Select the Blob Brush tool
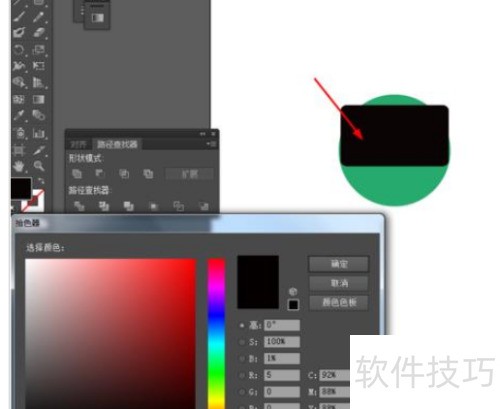 point(19,33)
